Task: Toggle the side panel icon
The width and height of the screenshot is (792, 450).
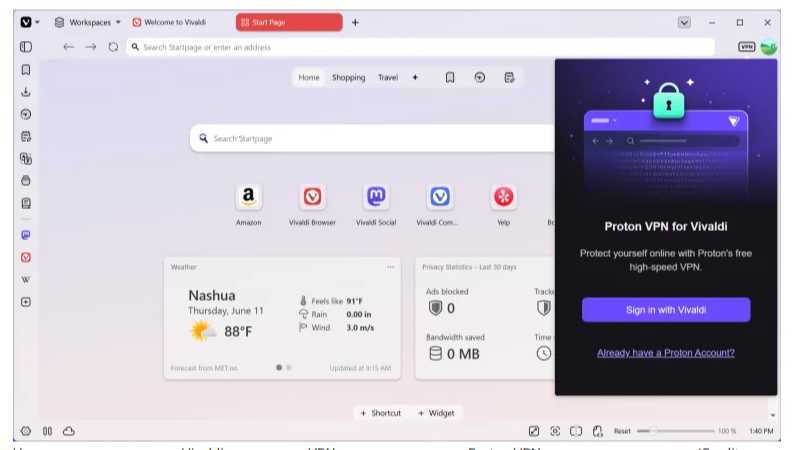Action: [x=26, y=47]
